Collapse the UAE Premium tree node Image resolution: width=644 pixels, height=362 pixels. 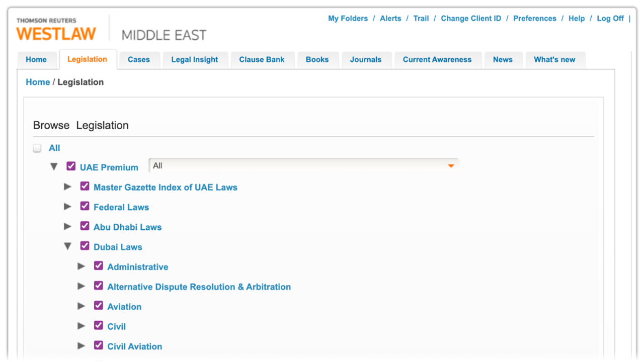click(x=54, y=167)
